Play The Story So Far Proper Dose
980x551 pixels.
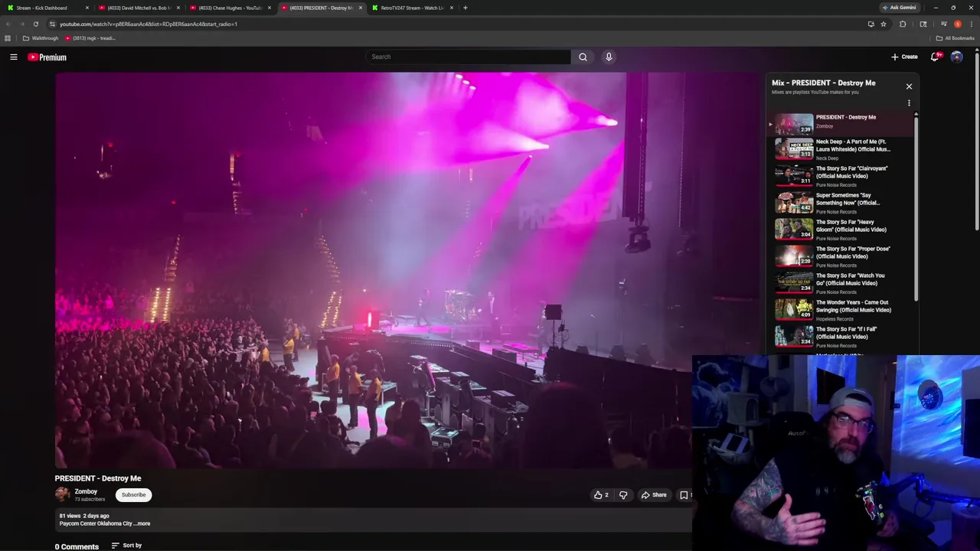(841, 256)
